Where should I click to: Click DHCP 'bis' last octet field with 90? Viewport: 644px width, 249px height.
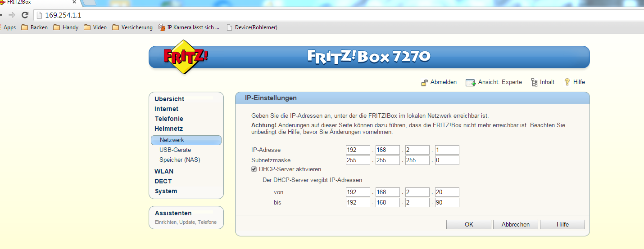pyautogui.click(x=447, y=203)
